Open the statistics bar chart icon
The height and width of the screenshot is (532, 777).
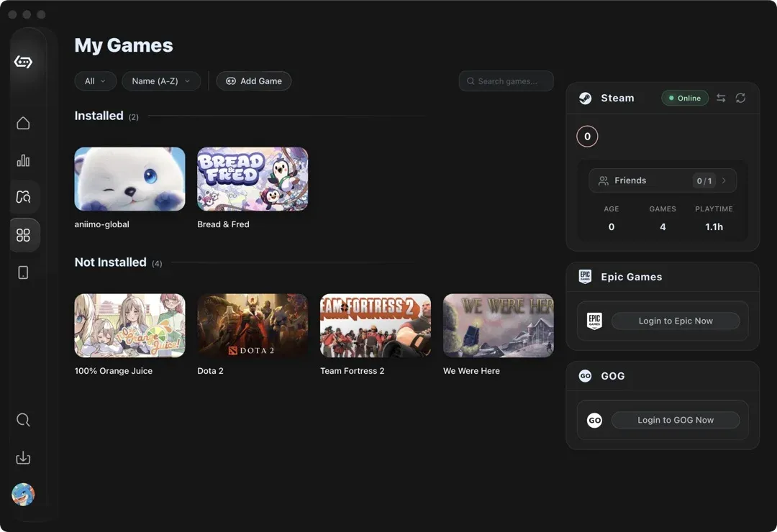coord(23,160)
